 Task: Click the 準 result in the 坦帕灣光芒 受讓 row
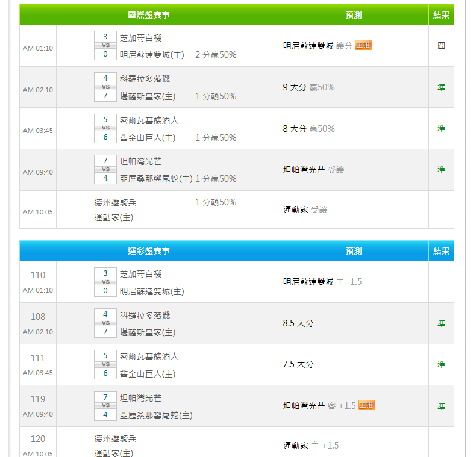point(441,170)
